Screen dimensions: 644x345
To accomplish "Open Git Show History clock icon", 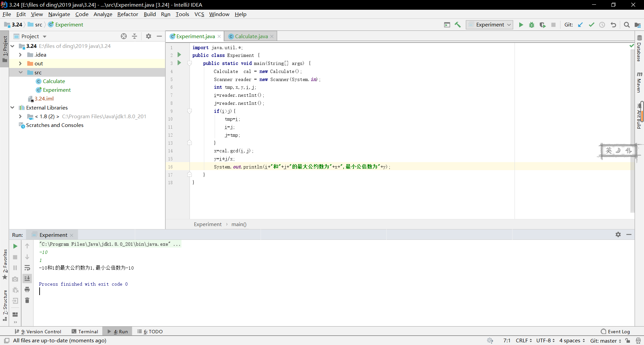I will tap(602, 25).
